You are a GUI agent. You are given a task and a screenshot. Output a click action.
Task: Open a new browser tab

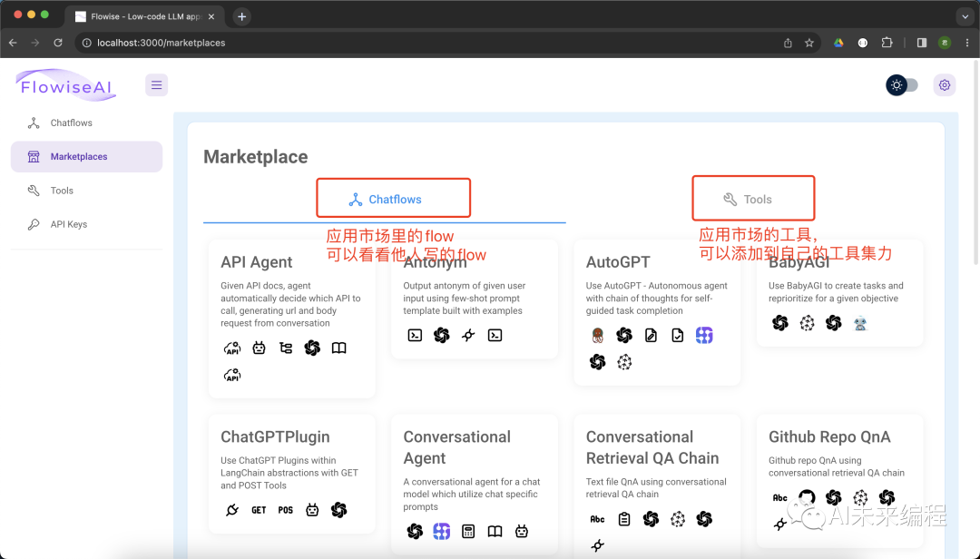(242, 16)
